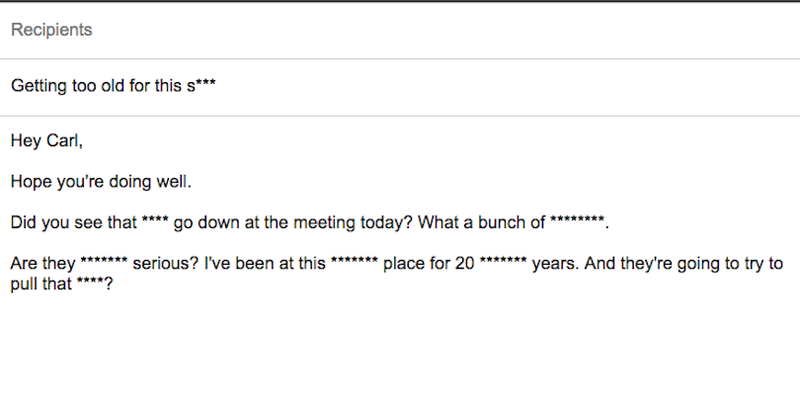Click the asterisks after 'see that'
800x419 pixels.
[x=156, y=223]
